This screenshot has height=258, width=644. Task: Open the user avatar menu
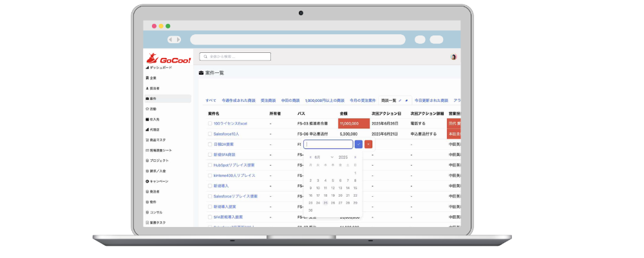[x=453, y=57]
